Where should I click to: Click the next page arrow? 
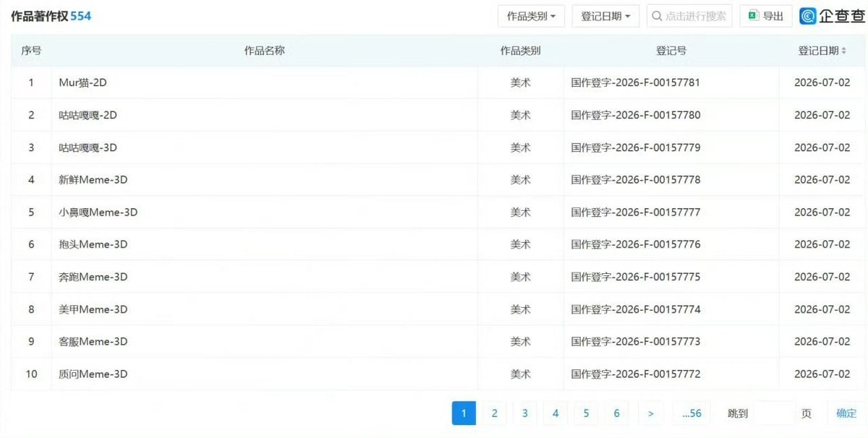coord(651,413)
